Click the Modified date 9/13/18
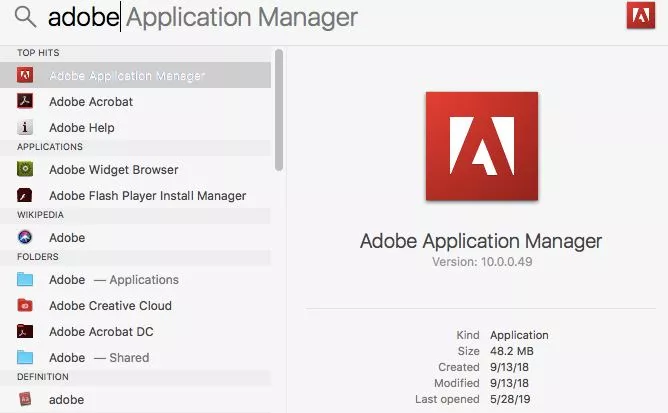668x413 pixels. tap(509, 383)
